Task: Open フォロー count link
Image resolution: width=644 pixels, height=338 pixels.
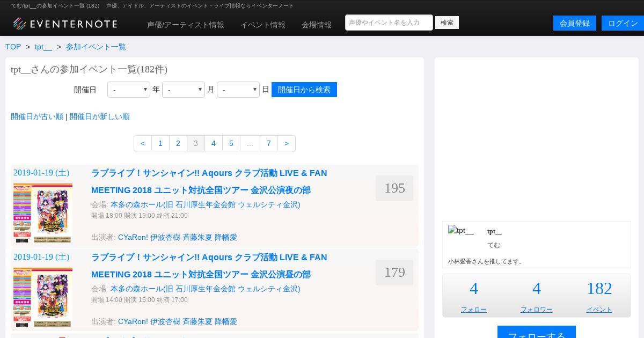Action: 474,310
